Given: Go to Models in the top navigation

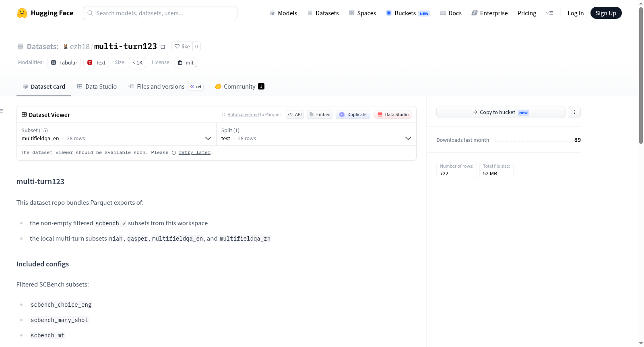Looking at the screenshot, I should (x=283, y=13).
